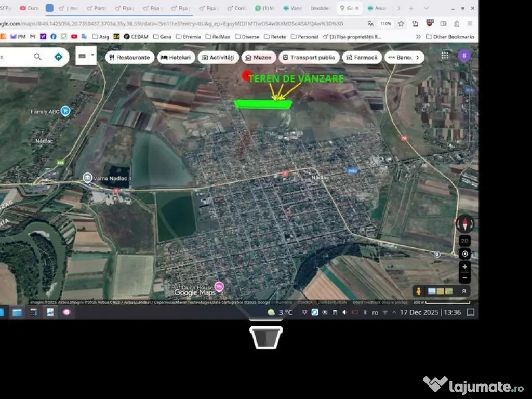Click the search magnifier icon

(x=38, y=57)
